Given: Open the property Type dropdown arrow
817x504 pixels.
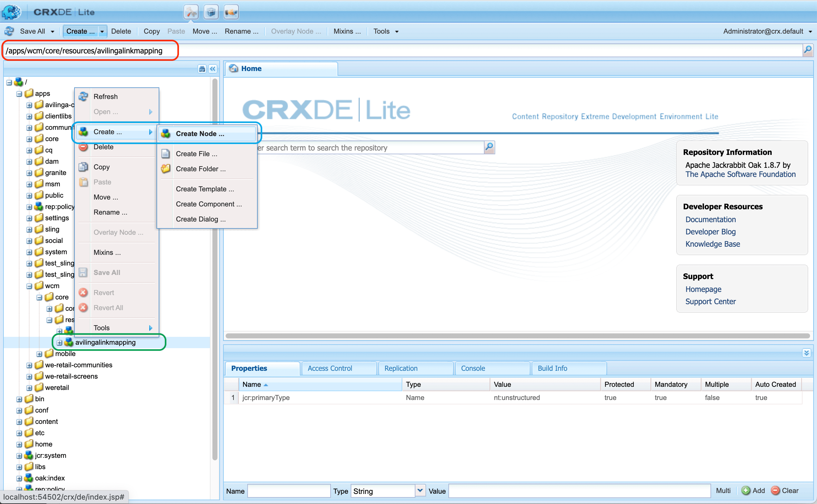Looking at the screenshot, I should point(420,490).
